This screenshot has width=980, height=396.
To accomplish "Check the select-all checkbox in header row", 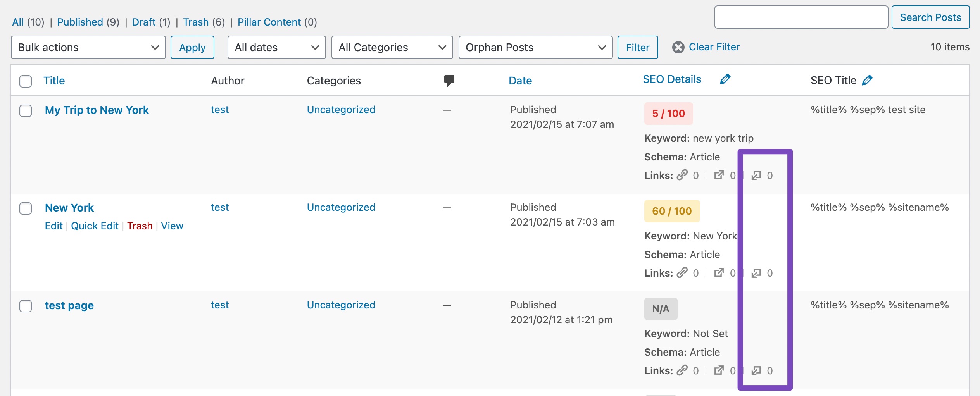I will click(26, 81).
